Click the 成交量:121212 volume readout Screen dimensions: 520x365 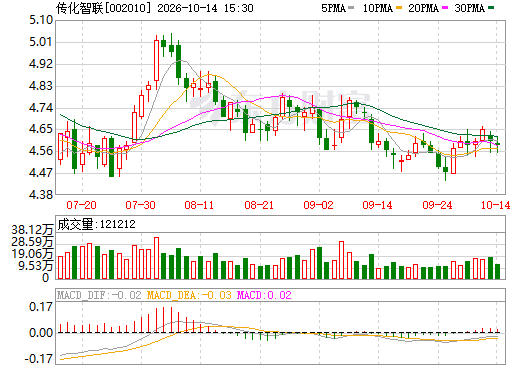point(97,224)
